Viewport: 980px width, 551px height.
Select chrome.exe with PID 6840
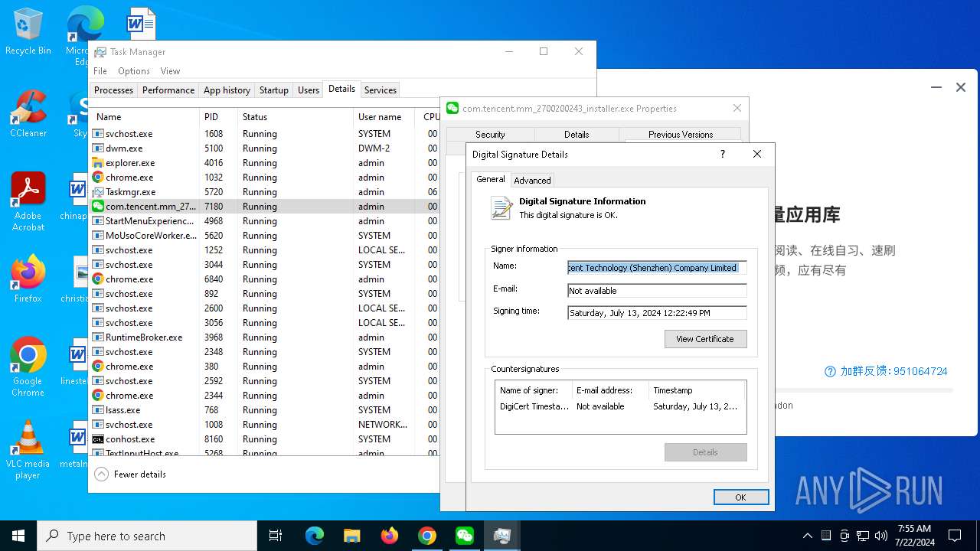[x=264, y=279]
